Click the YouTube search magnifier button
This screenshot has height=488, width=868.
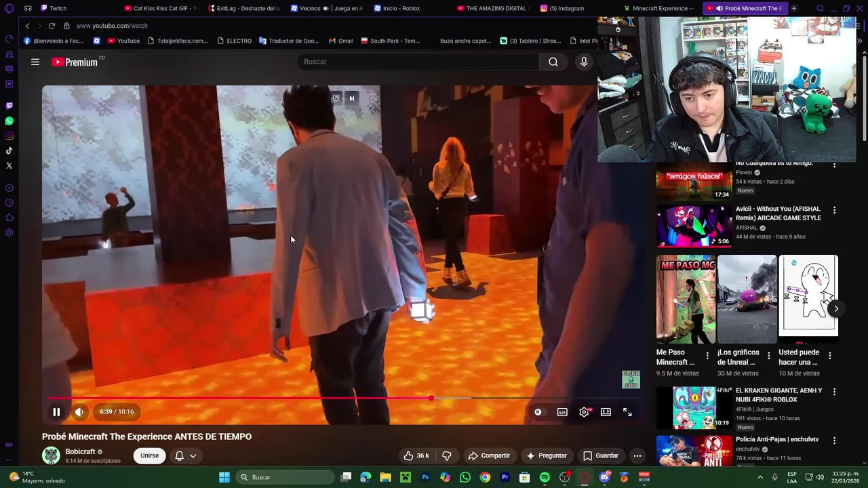pyautogui.click(x=553, y=62)
